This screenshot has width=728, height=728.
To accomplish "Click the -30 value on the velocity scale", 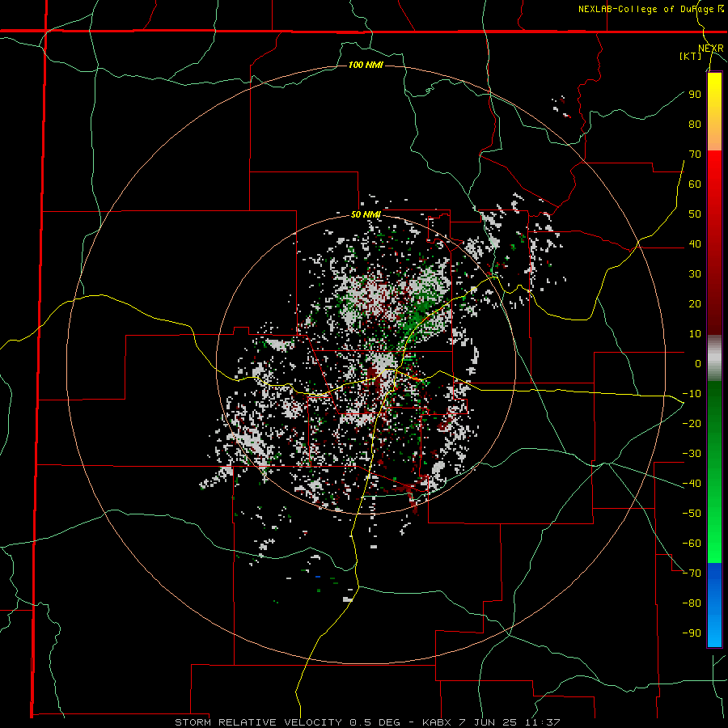I will (692, 454).
